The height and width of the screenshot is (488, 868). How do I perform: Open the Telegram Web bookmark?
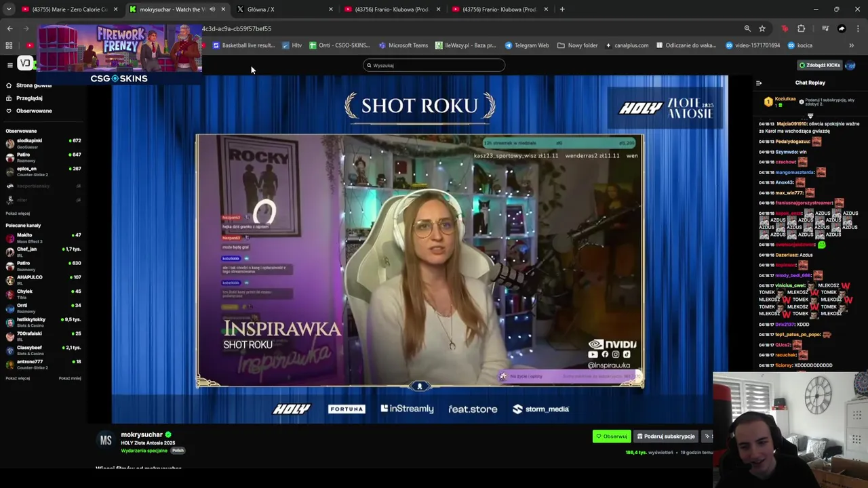click(x=527, y=45)
